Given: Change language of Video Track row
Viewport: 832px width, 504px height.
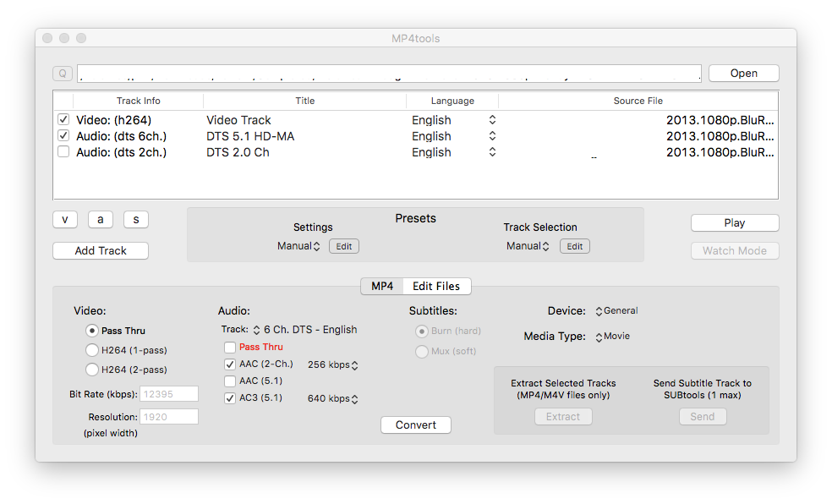Looking at the screenshot, I should pos(492,120).
